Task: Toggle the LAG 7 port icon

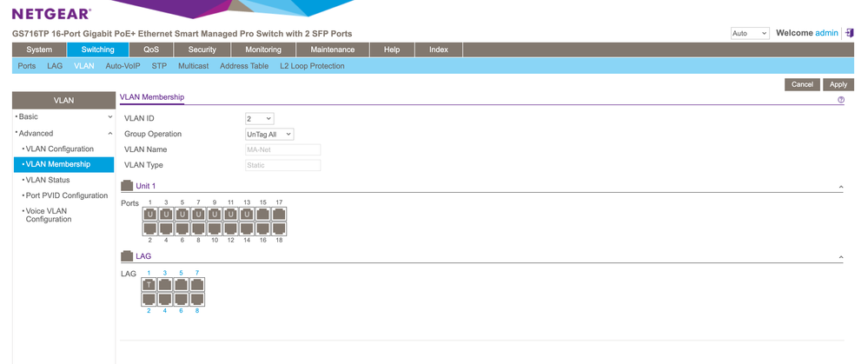Action: pos(197,284)
